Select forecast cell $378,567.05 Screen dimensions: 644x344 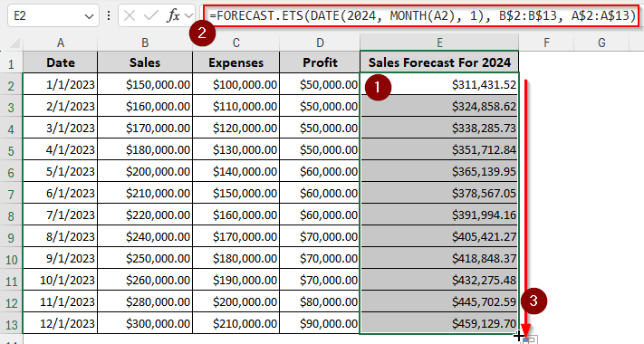tap(439, 194)
